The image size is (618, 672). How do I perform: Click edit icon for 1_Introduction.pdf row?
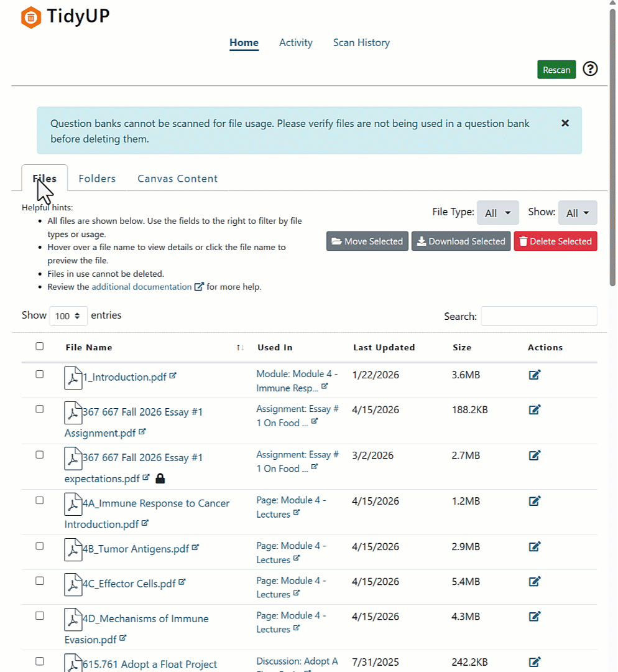click(x=535, y=375)
